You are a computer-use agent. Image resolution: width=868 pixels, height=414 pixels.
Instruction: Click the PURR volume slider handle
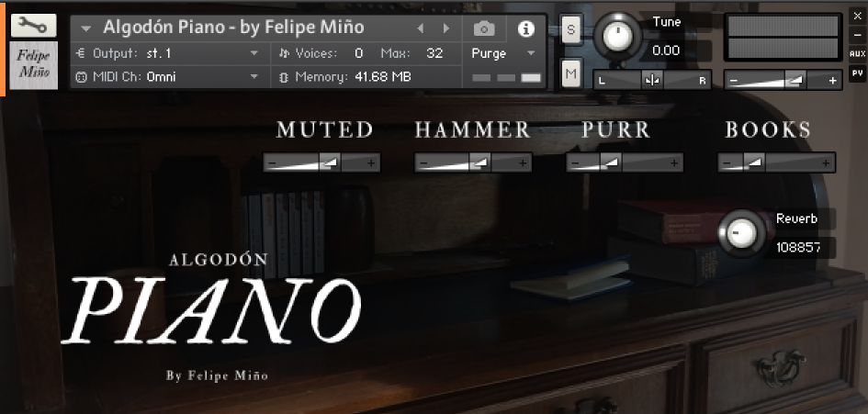(611, 162)
